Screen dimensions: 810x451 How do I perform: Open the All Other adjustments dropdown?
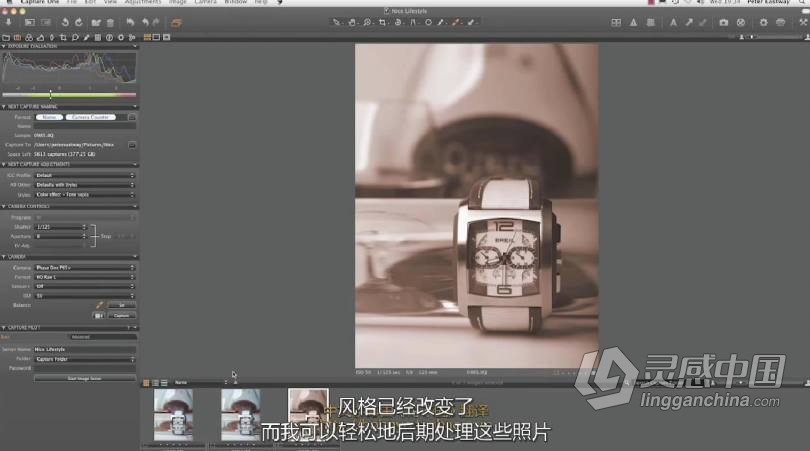coord(85,184)
